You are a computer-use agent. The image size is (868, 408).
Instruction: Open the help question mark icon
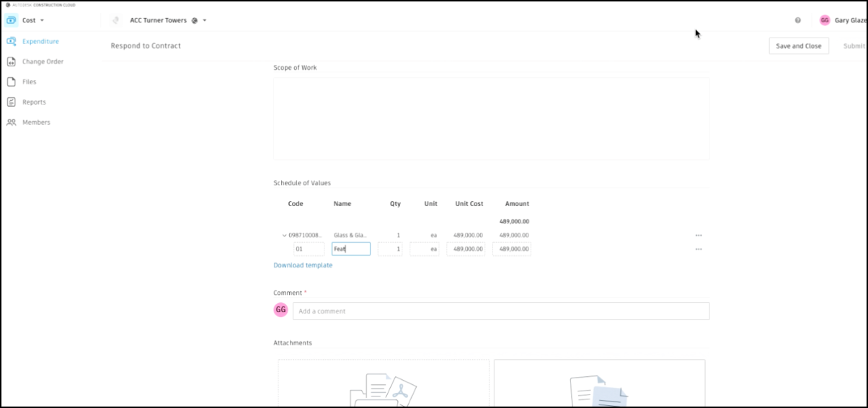coord(798,20)
